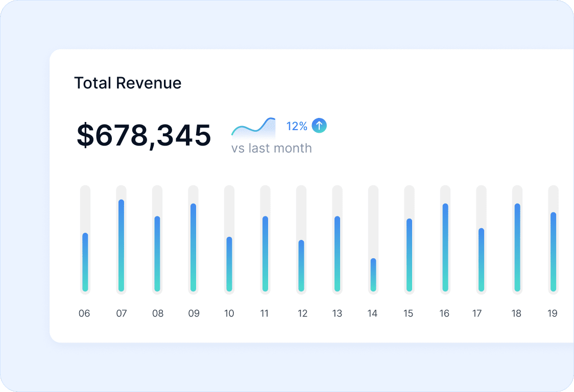Expand details for day 10 bar
This screenshot has height=392, width=574.
[229, 263]
